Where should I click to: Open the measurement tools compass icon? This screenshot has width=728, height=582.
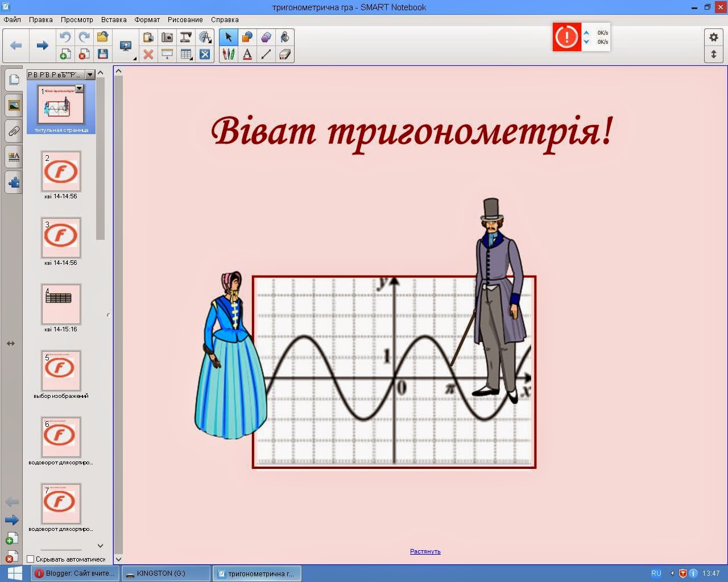205,38
